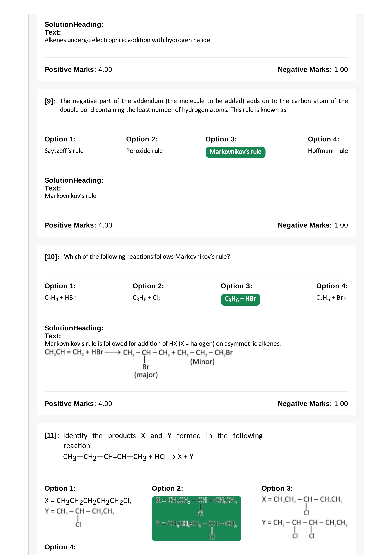The width and height of the screenshot is (392, 555).
Task: Click the question [10] number label
Action: [52, 257]
